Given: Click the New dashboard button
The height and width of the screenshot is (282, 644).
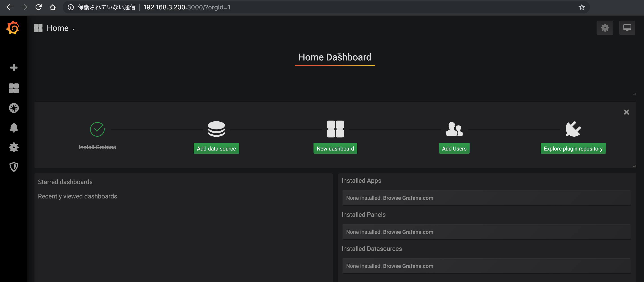Looking at the screenshot, I should [x=335, y=149].
